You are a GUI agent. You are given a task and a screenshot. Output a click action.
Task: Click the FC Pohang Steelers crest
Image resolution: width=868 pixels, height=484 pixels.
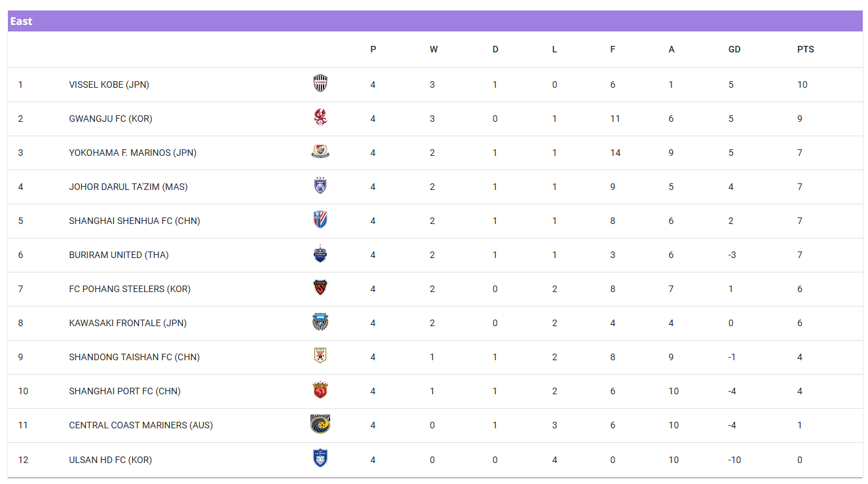320,288
